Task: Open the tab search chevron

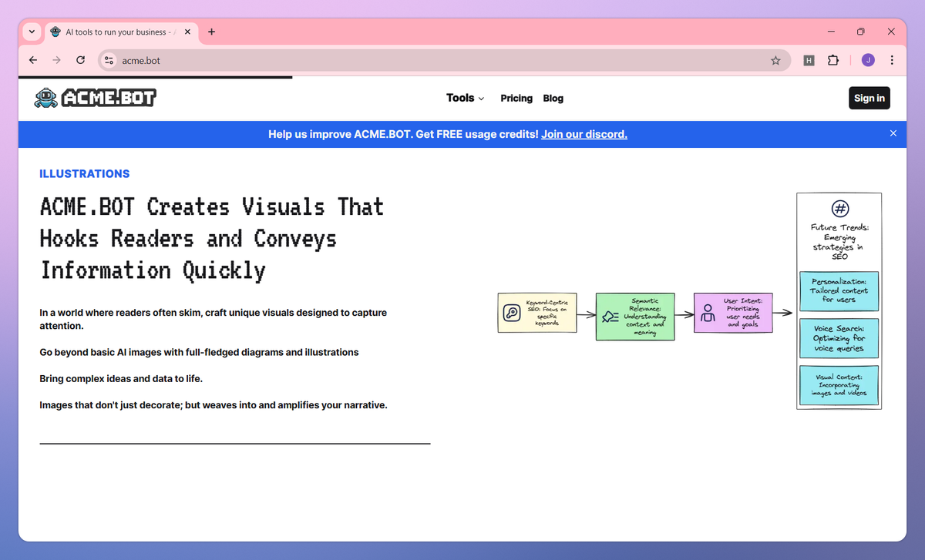Action: point(32,32)
